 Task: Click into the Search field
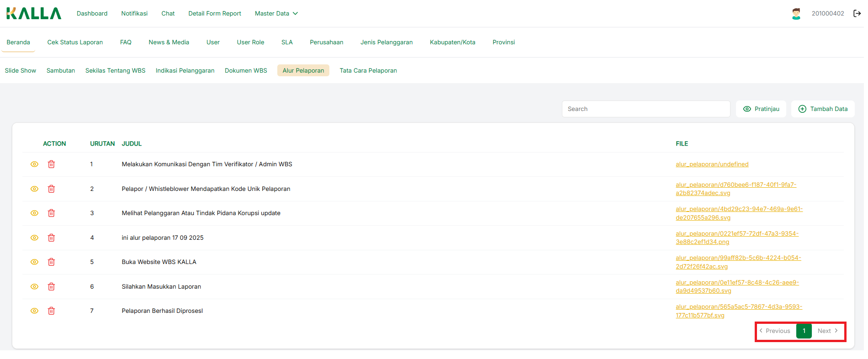(646, 109)
